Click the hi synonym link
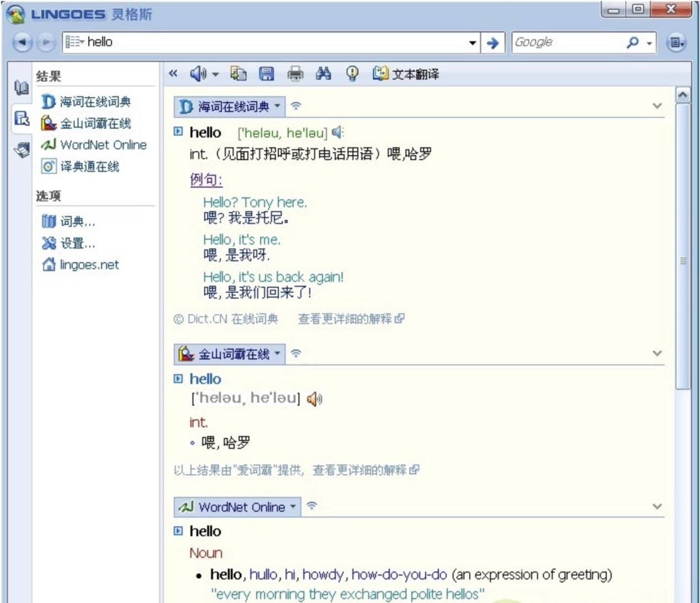 (290, 574)
